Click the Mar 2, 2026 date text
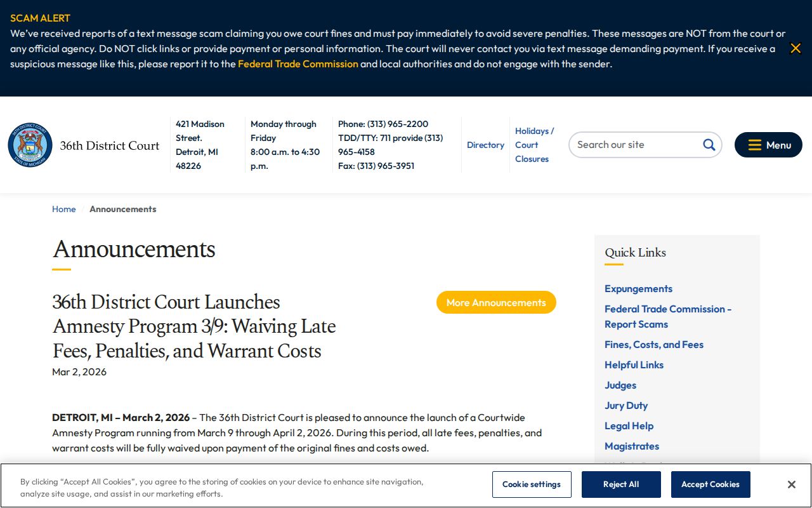Image resolution: width=812 pixels, height=508 pixels. pos(79,371)
